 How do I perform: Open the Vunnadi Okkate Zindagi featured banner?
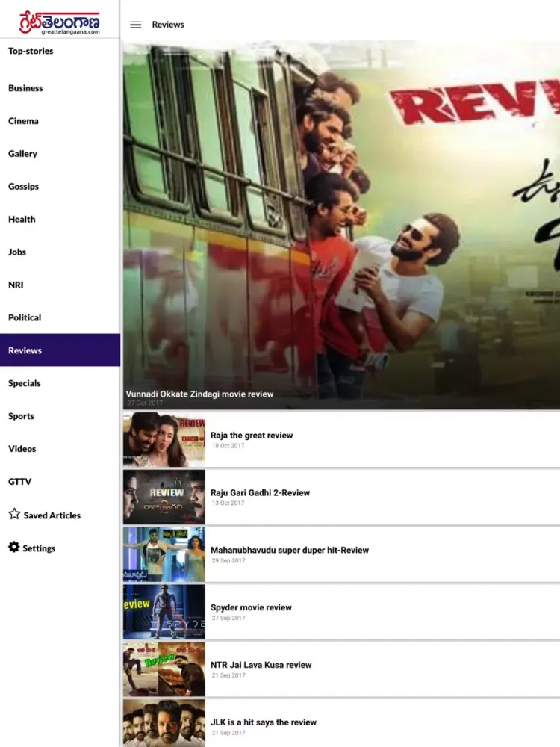[x=341, y=226]
